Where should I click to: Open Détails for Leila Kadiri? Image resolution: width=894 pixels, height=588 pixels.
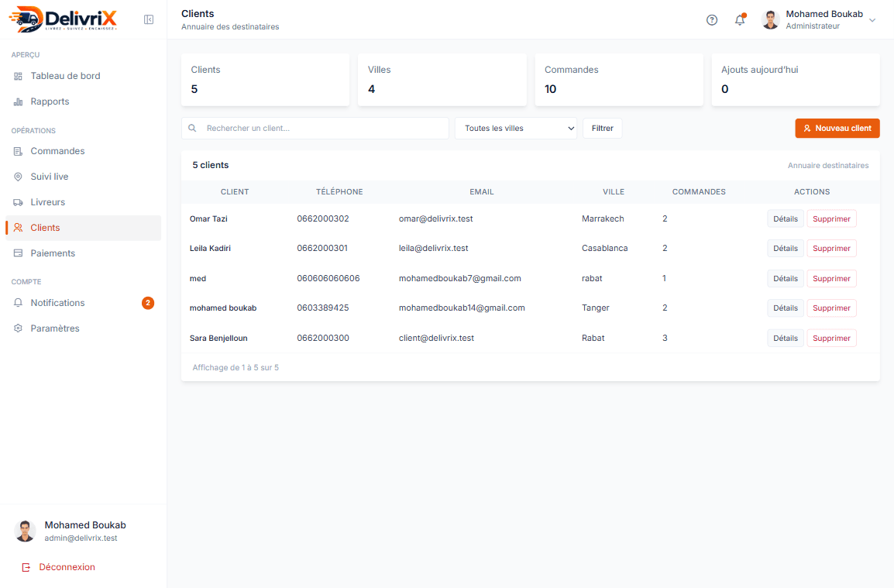coord(785,249)
